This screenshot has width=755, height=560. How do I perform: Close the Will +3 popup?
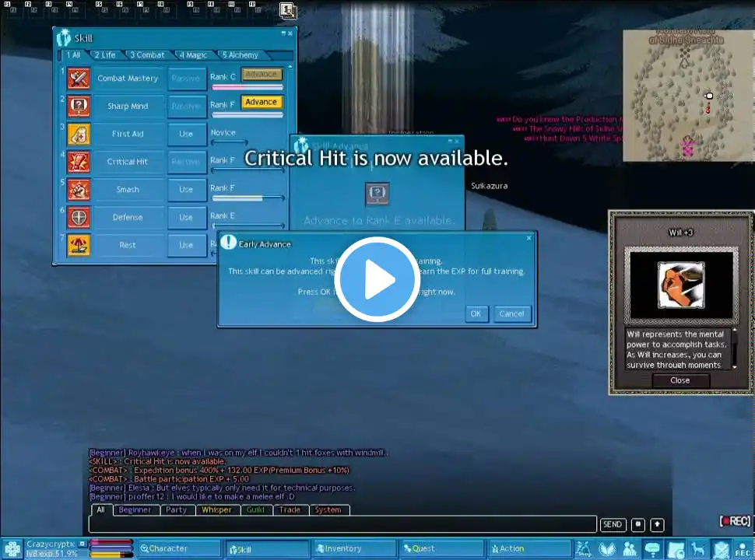point(680,380)
